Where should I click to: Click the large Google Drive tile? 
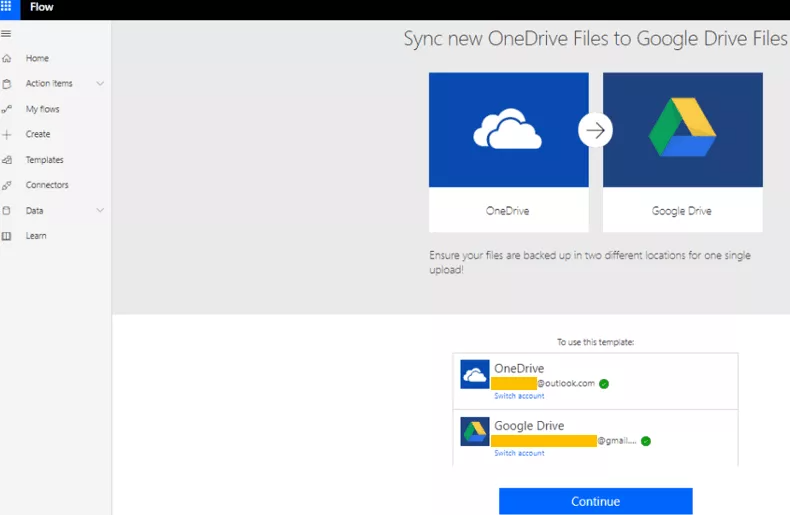683,130
